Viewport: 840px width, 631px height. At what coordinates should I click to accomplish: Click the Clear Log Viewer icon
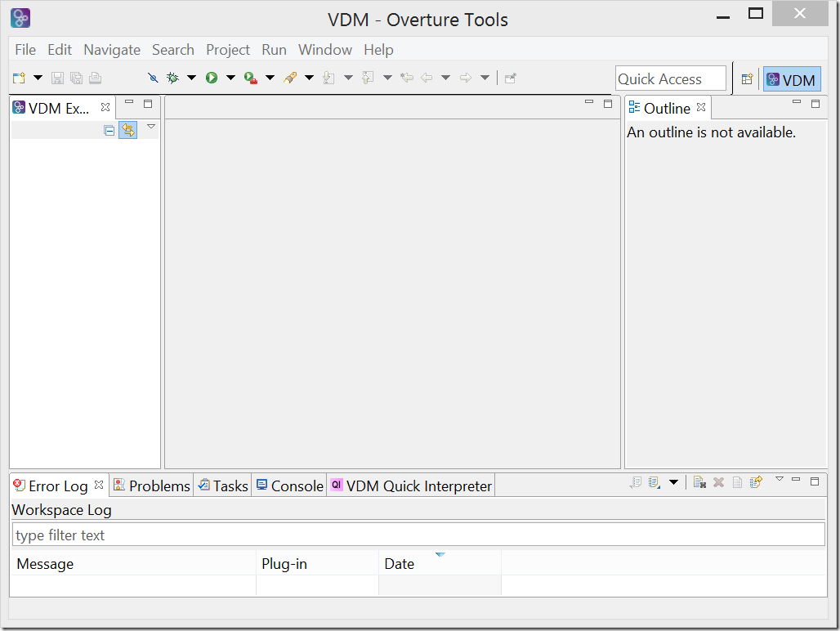[x=699, y=482]
